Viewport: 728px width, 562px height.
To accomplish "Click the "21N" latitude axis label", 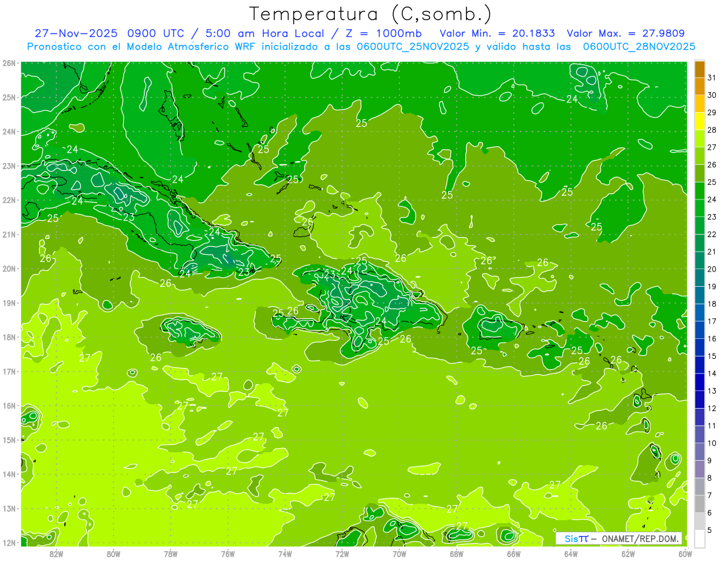I will click(x=9, y=234).
